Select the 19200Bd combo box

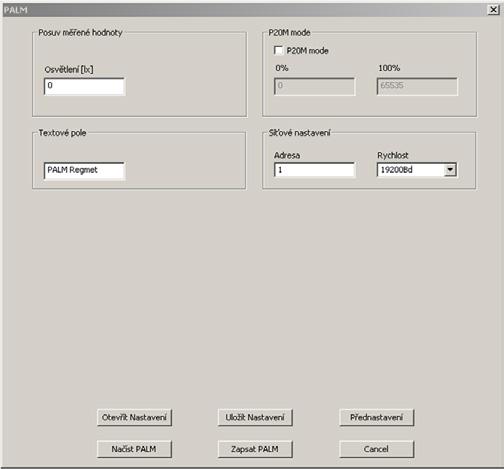tap(416, 170)
